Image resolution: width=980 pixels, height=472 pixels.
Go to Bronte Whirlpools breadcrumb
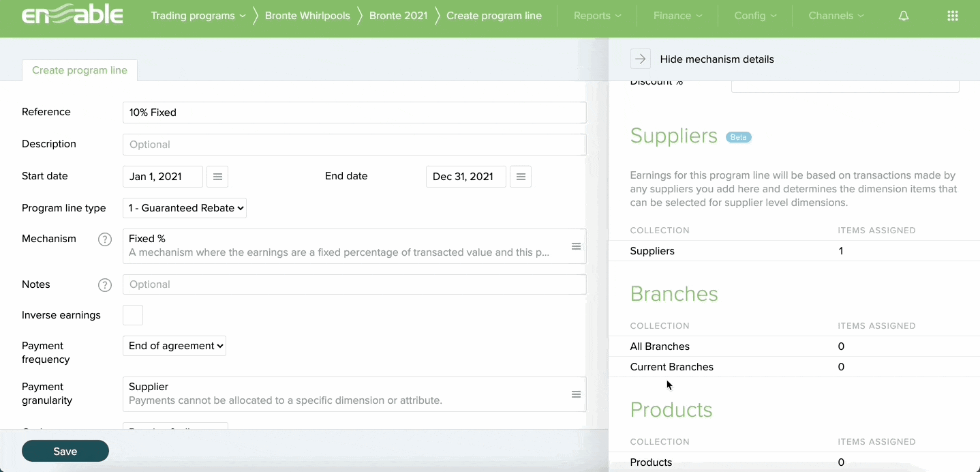tap(307, 16)
